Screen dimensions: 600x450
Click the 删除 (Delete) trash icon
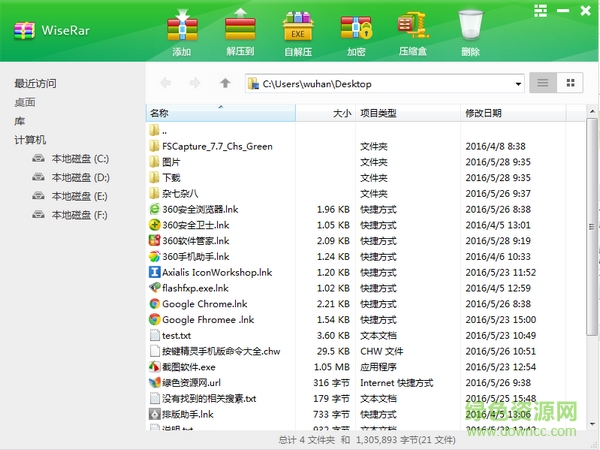472,29
